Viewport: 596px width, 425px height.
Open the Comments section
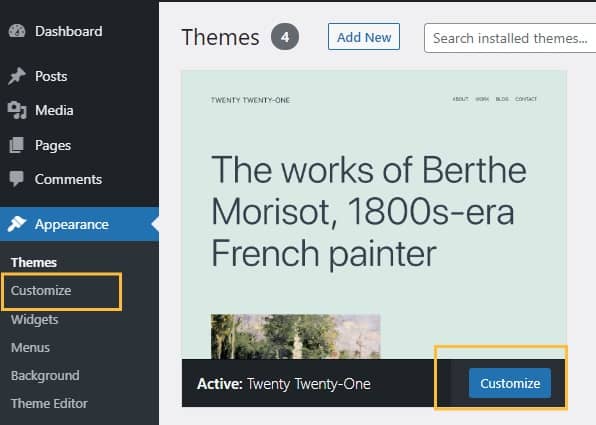(68, 179)
